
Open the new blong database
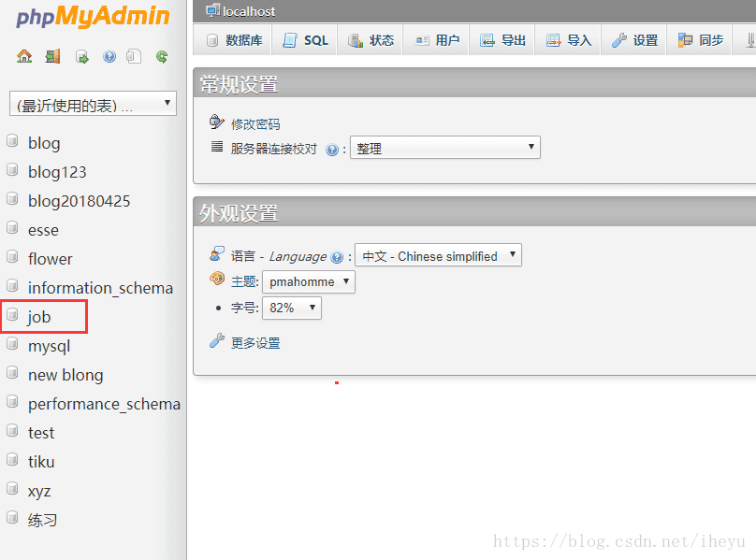65,375
